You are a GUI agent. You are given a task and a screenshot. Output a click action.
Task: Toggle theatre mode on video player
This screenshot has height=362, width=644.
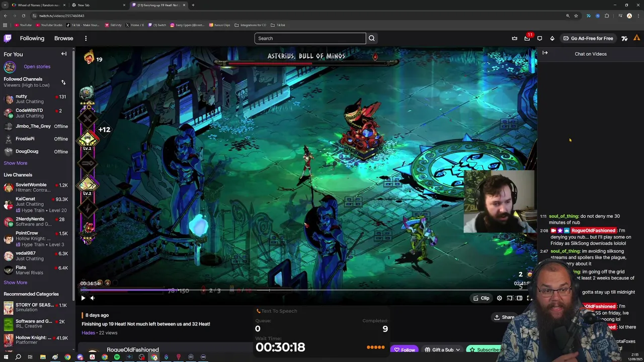pyautogui.click(x=519, y=298)
